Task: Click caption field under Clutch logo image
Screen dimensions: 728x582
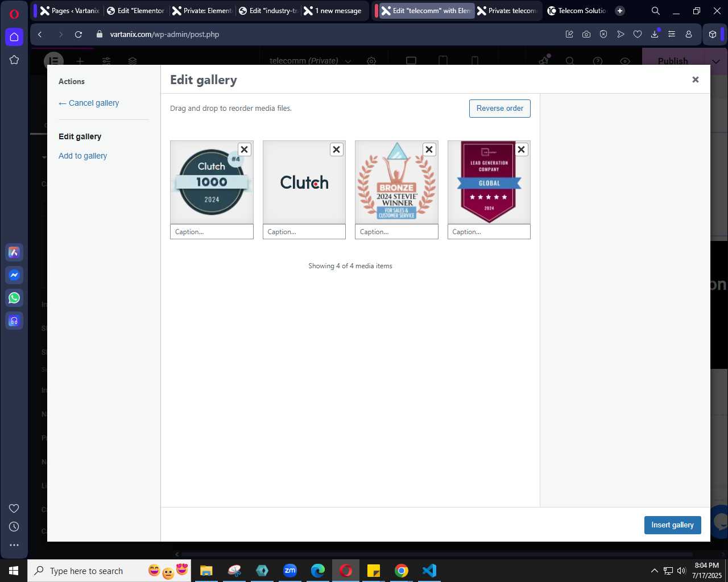Action: (x=304, y=231)
